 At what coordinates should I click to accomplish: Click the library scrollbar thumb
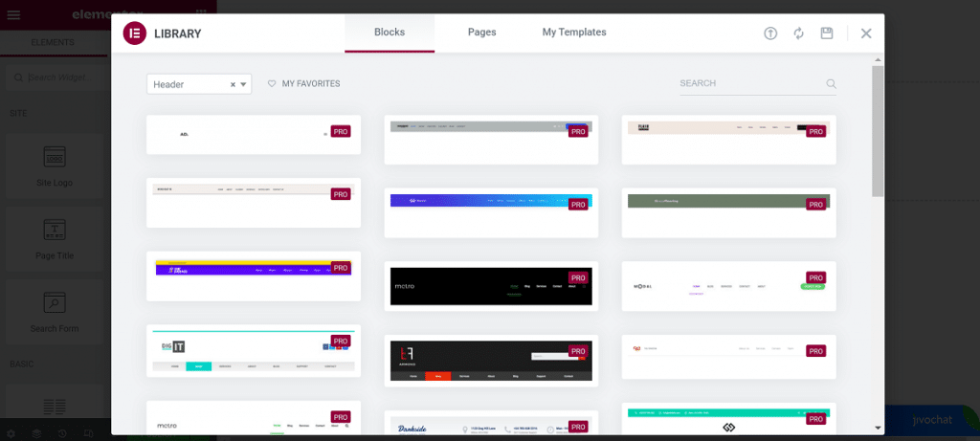click(878, 130)
